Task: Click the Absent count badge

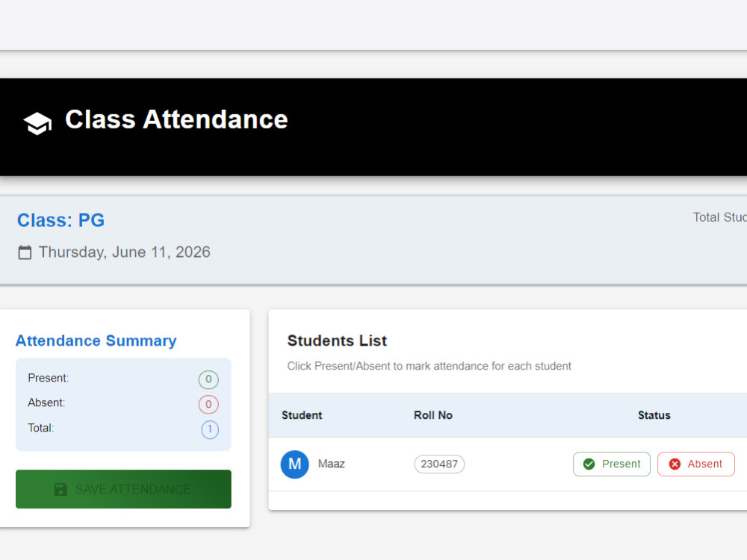Action: click(208, 404)
